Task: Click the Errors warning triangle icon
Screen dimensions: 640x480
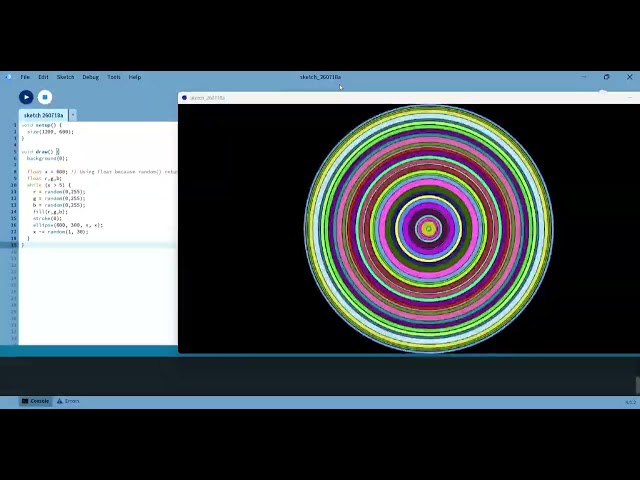Action: 60,401
